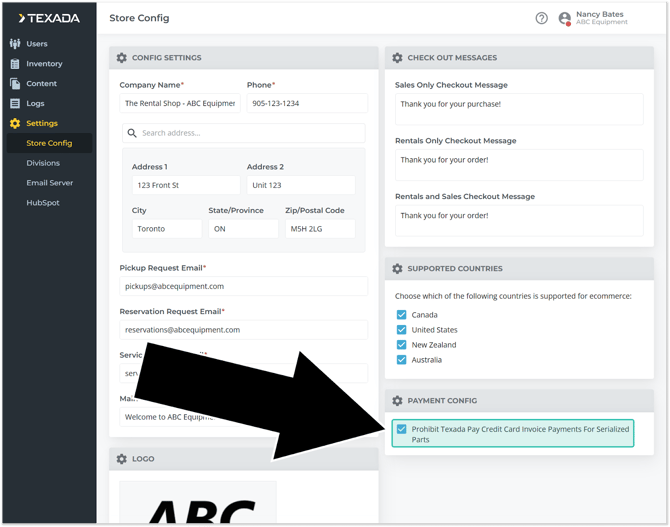Click the Content icon in sidebar
670x527 pixels.
[x=15, y=84]
